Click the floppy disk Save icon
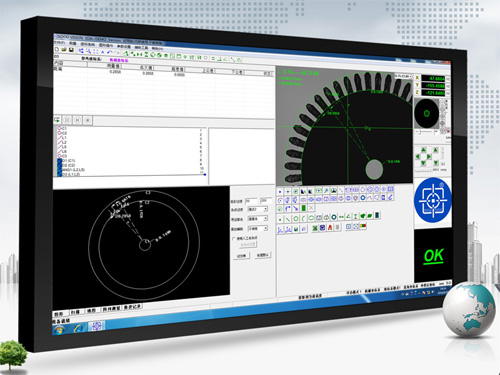500x375 pixels. (71, 50)
